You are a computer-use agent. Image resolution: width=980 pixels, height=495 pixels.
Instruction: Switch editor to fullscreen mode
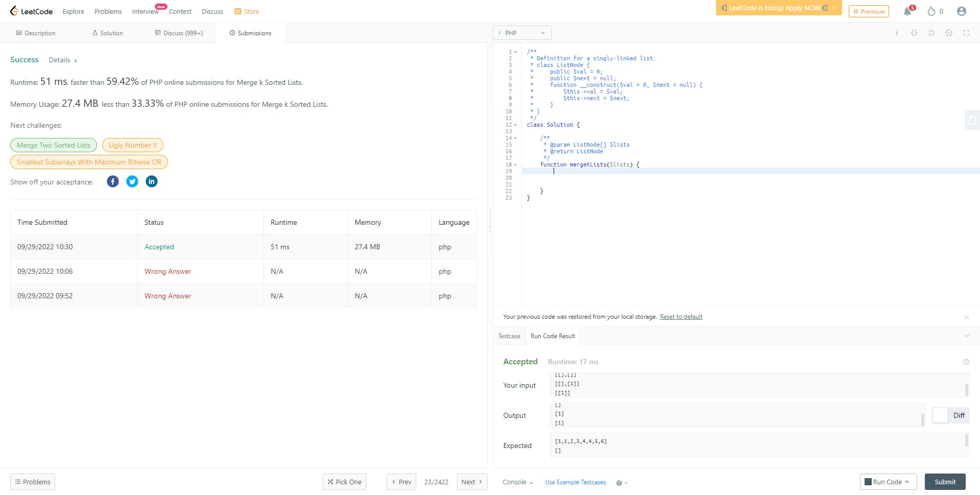pyautogui.click(x=966, y=33)
